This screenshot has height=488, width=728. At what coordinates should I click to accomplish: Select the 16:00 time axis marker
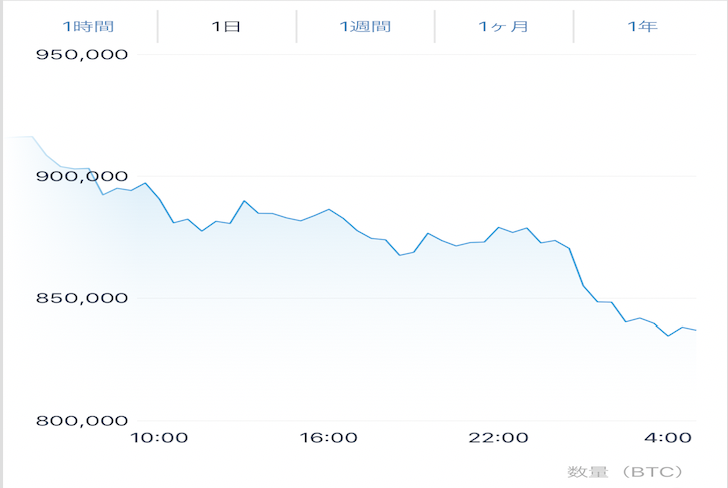point(329,438)
